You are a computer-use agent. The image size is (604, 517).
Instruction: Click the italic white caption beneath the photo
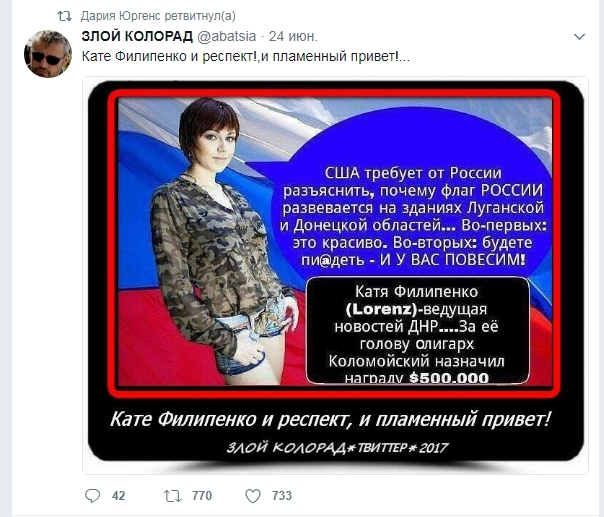click(x=331, y=419)
